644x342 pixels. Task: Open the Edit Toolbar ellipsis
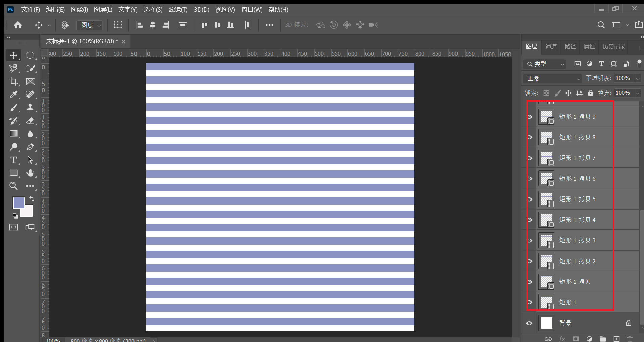[30, 186]
